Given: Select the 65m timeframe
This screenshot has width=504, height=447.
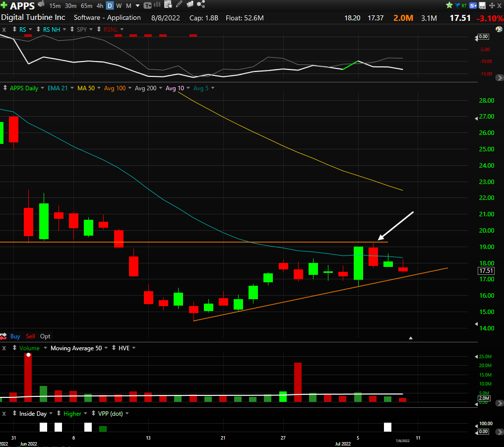Looking at the screenshot, I should pyautogui.click(x=87, y=6).
